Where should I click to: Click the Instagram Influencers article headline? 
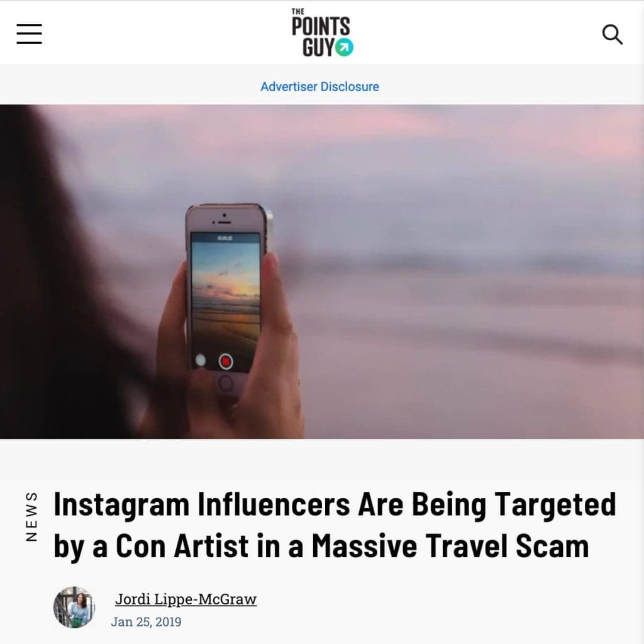[335, 525]
